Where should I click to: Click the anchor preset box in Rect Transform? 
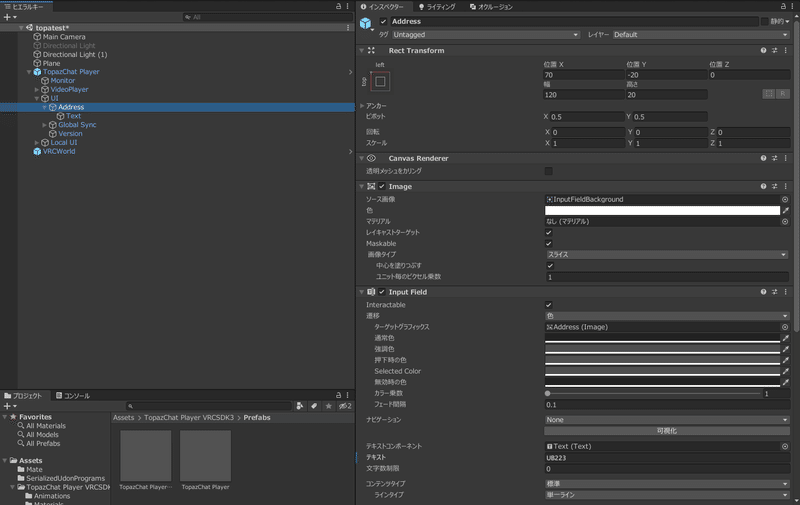click(x=381, y=80)
